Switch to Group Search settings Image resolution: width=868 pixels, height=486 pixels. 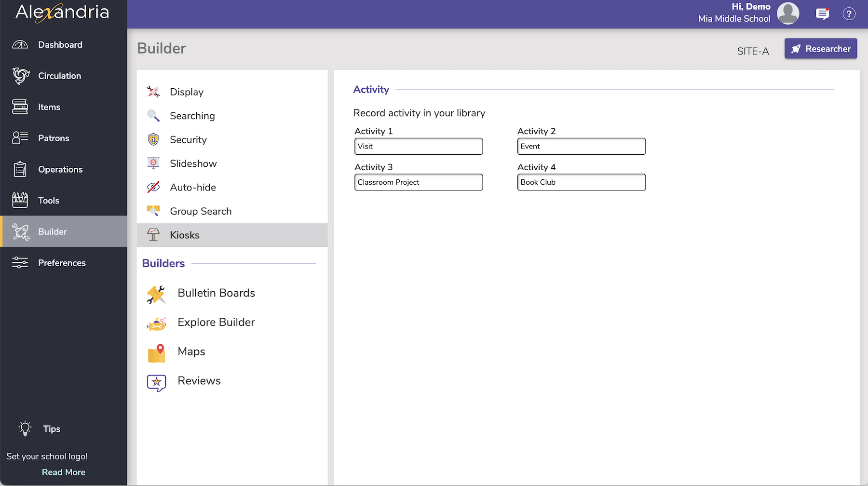[200, 212]
